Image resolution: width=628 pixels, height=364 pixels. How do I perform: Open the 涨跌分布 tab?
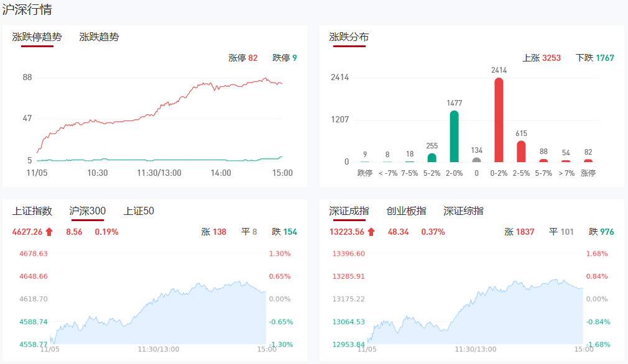click(349, 37)
